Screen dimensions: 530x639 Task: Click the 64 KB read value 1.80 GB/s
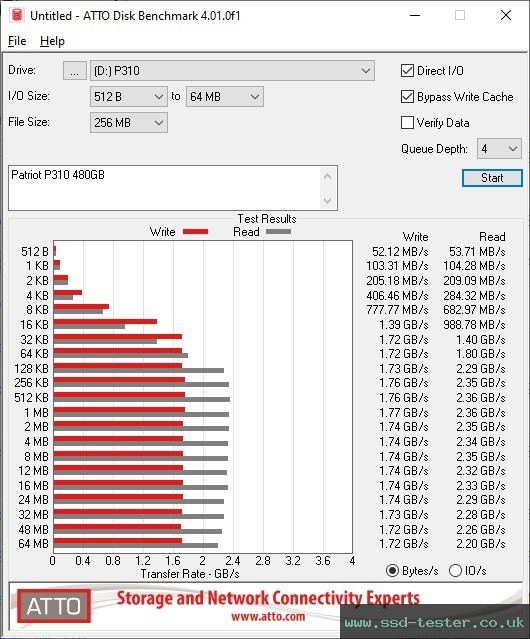(481, 354)
